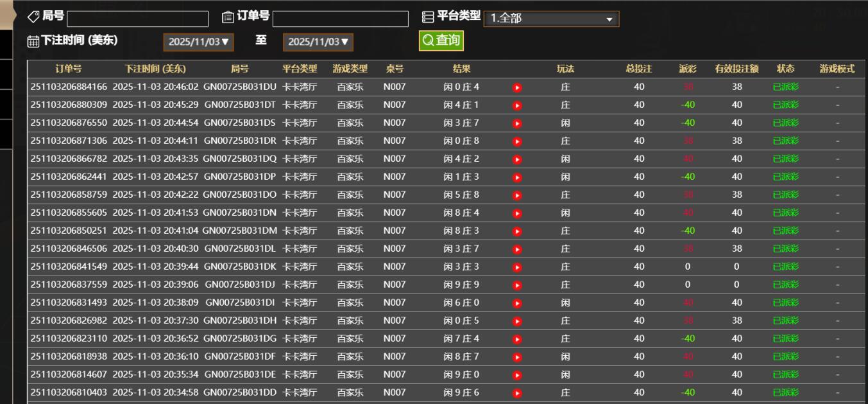The height and width of the screenshot is (404, 868).
Task: Play replay of round GN00725B031DM
Action: 517,231
